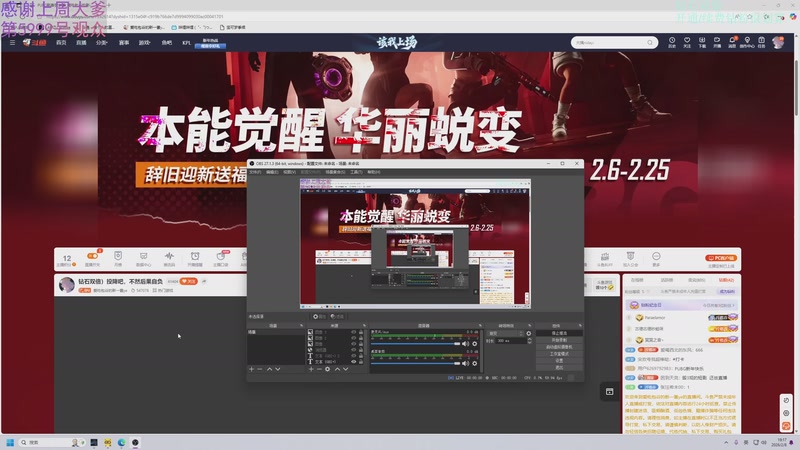The width and height of the screenshot is (800, 450).
Task: Toggle lock on bottom Text (GDI+) source
Action: [x=361, y=362]
